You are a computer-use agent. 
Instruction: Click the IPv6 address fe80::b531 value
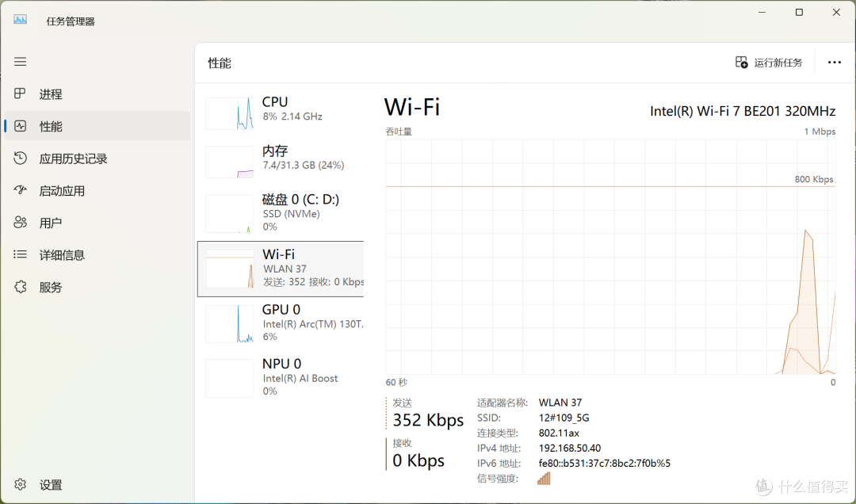[x=604, y=464]
